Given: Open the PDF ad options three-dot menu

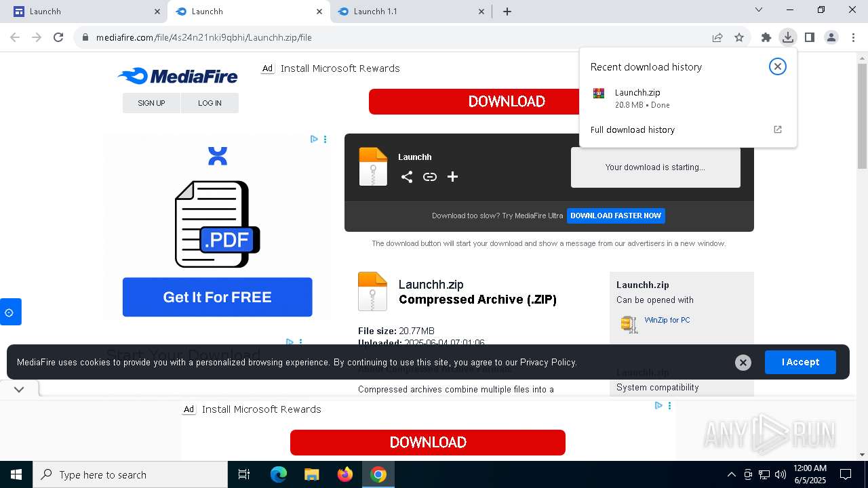Looking at the screenshot, I should pos(325,139).
